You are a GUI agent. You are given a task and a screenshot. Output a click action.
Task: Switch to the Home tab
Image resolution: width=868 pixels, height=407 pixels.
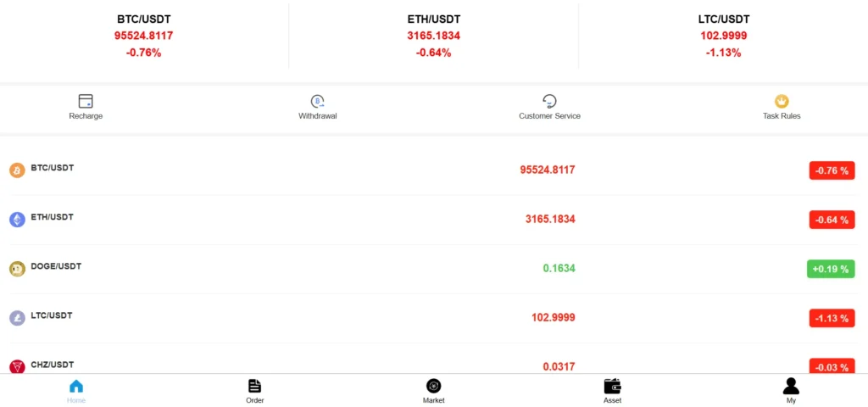76,390
